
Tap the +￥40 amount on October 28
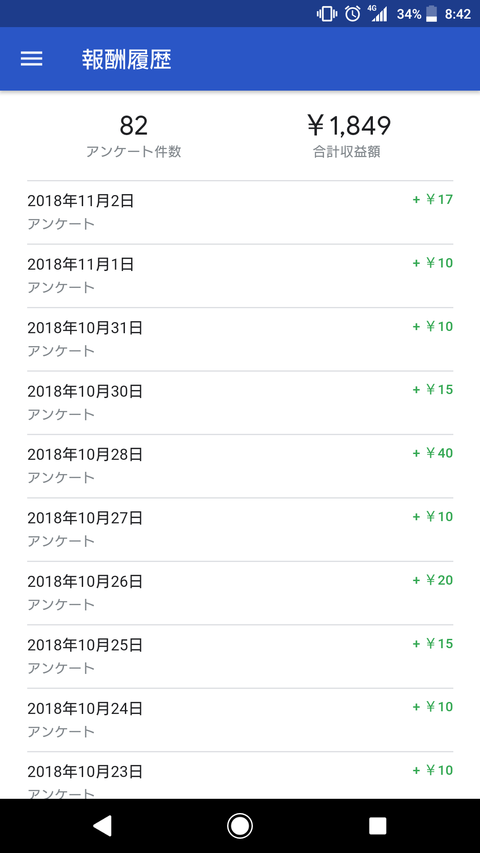[x=433, y=453]
